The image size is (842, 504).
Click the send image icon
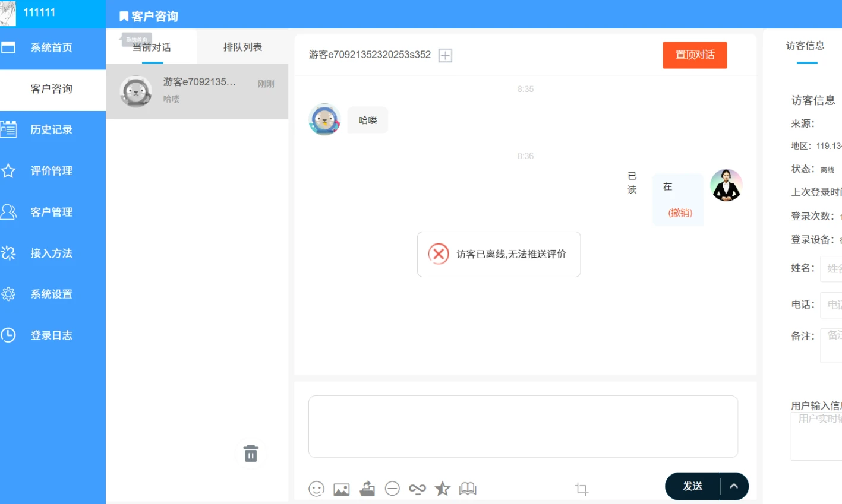point(342,489)
